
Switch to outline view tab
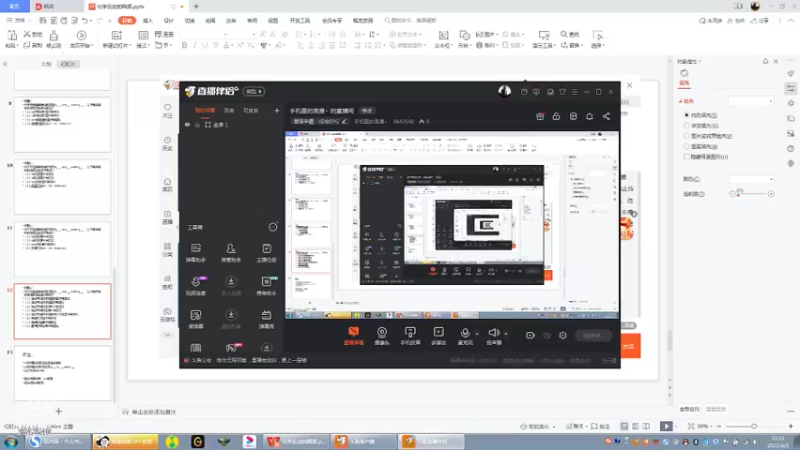click(46, 64)
